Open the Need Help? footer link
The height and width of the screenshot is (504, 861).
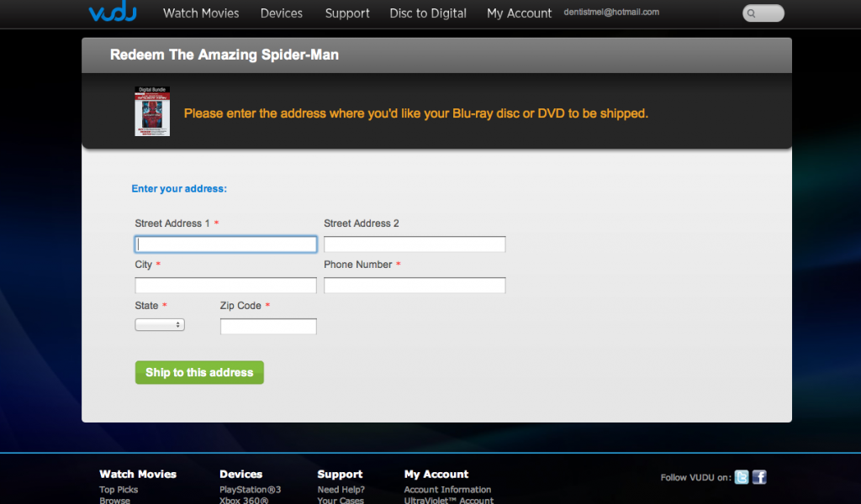(341, 490)
